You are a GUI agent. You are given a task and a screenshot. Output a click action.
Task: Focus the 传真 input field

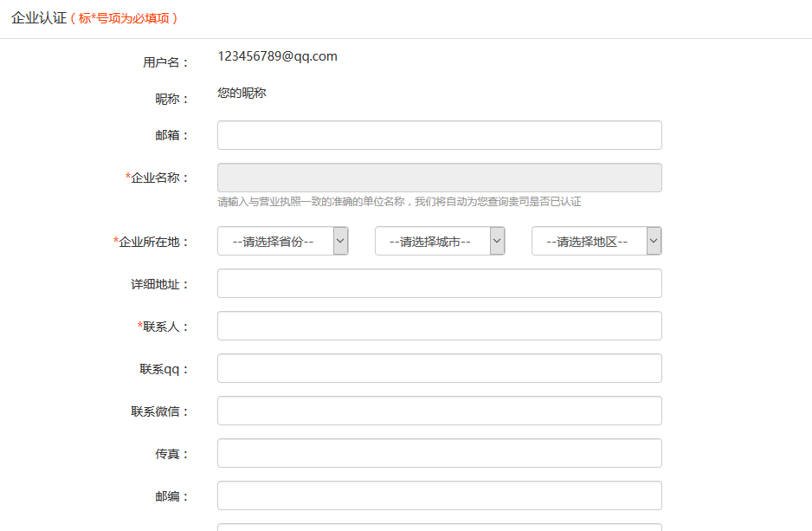[439, 453]
